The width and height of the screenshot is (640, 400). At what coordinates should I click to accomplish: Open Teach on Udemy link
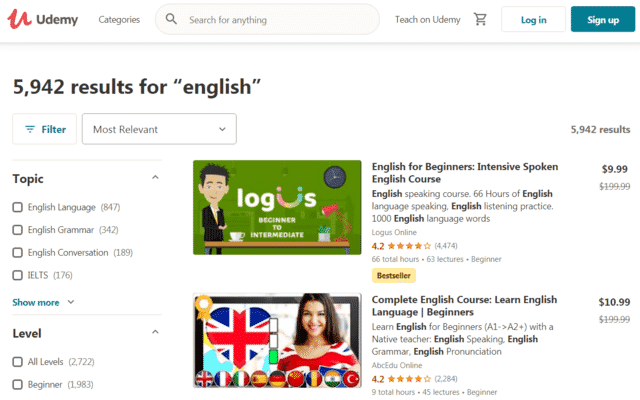[x=427, y=20]
